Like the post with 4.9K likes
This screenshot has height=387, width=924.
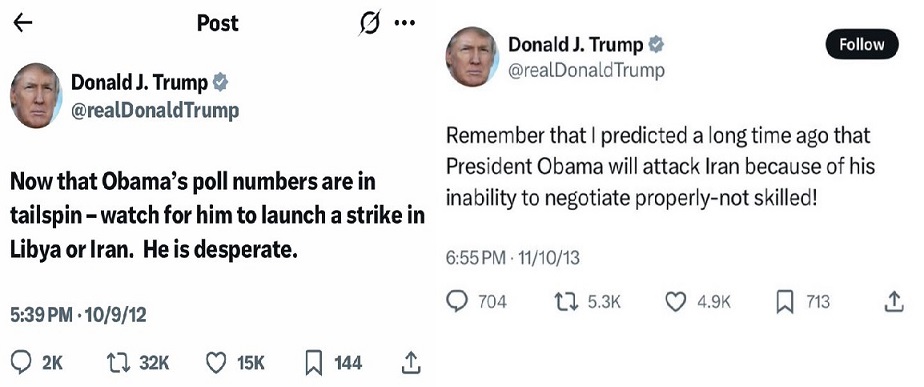coord(675,302)
